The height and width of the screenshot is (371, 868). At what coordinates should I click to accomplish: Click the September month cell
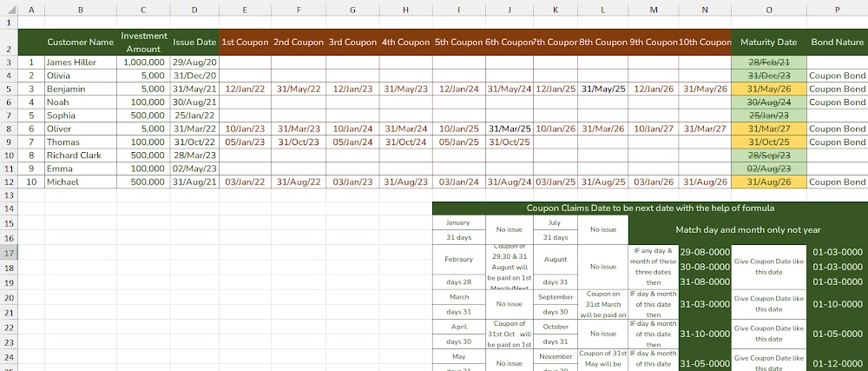(x=556, y=297)
